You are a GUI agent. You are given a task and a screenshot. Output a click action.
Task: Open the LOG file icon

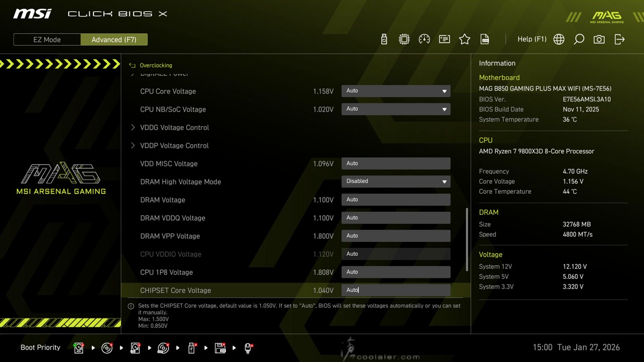[485, 39]
